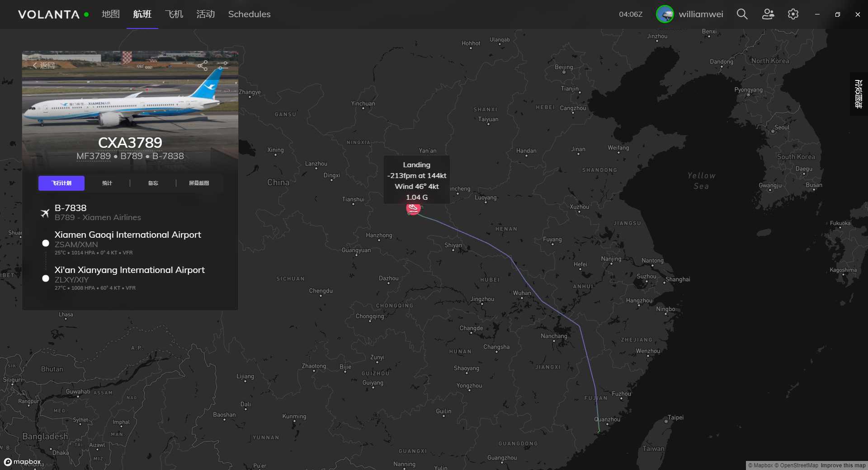
Task: Click the Pyongyang city label on map
Action: [748, 90]
